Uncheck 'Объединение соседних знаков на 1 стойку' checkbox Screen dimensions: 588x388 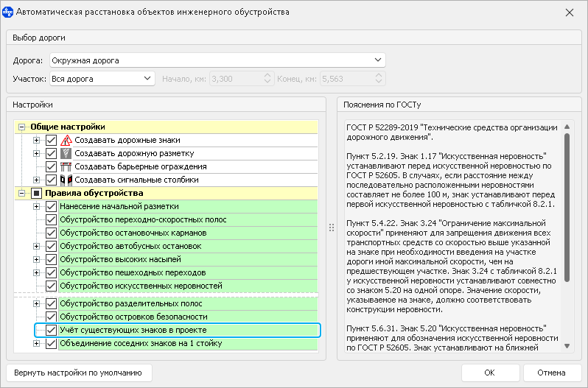[52, 343]
